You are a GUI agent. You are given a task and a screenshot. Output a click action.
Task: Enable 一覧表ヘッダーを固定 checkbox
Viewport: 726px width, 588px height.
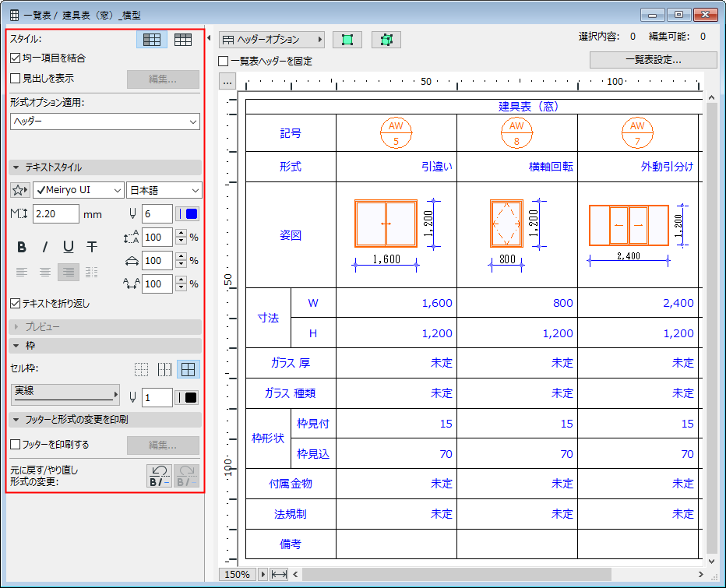click(224, 61)
